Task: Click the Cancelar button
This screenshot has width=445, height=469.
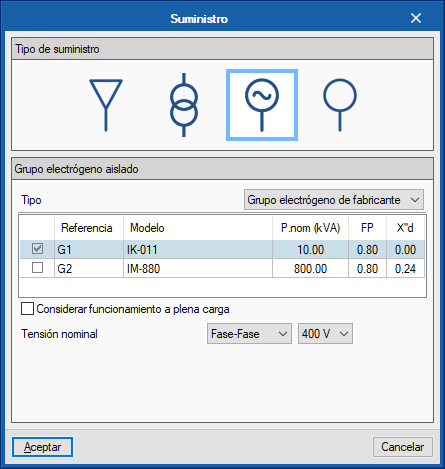Action: coord(403,447)
